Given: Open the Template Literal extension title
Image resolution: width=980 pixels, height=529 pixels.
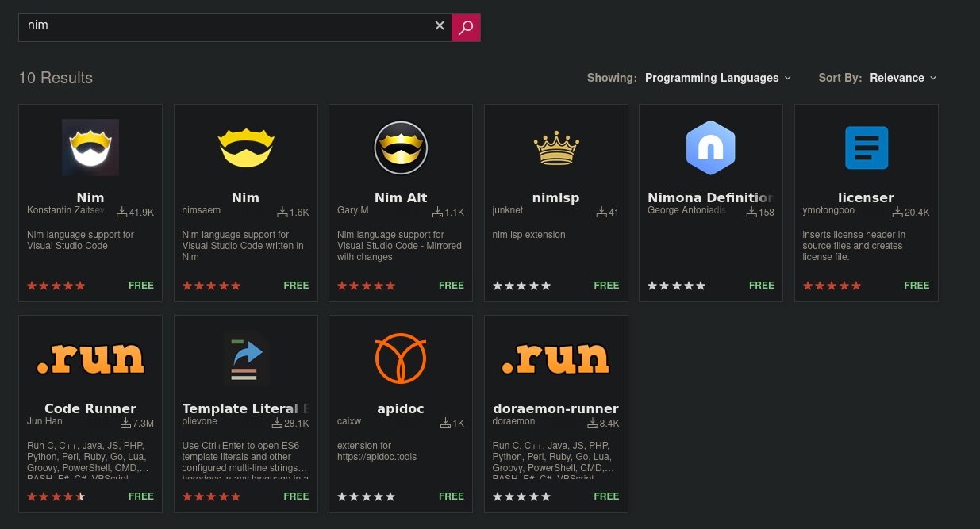Looking at the screenshot, I should [245, 408].
